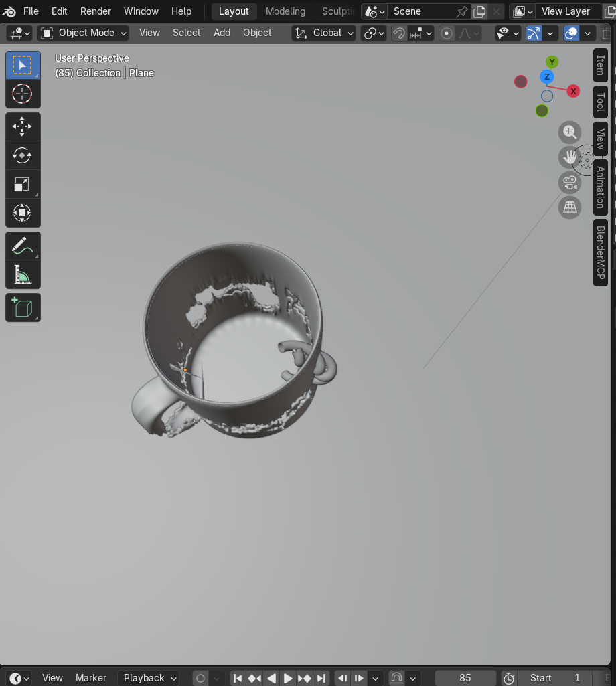Open the transform orientation Global dropdown
This screenshot has height=686, width=616.
323,33
